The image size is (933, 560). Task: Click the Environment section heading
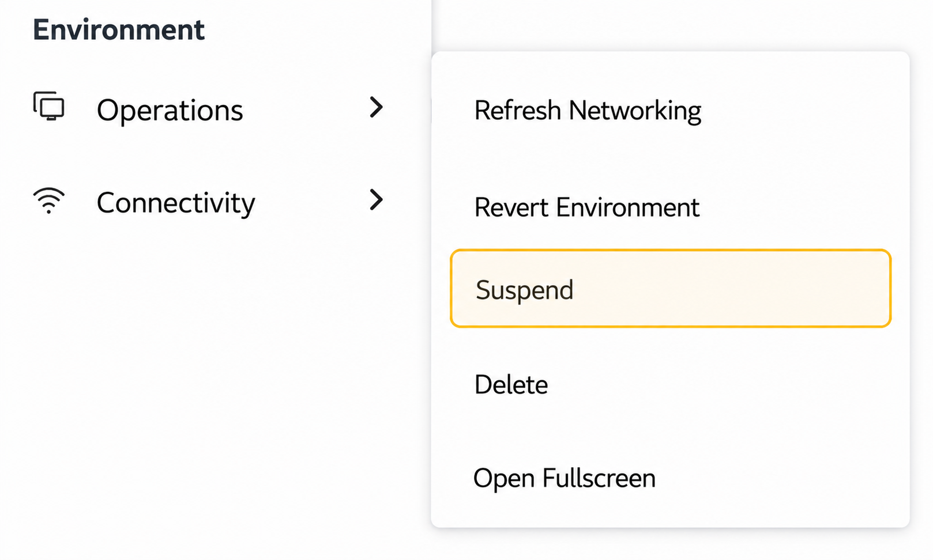(119, 29)
